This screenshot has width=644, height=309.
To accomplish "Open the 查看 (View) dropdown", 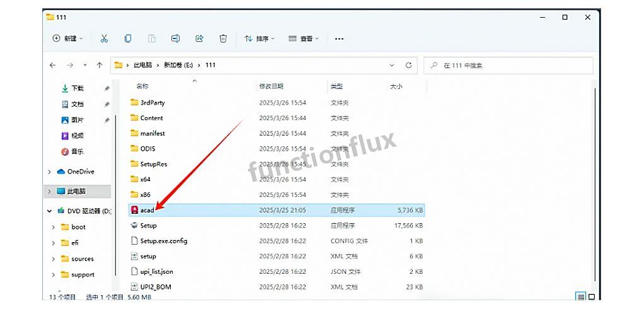I will [x=304, y=38].
